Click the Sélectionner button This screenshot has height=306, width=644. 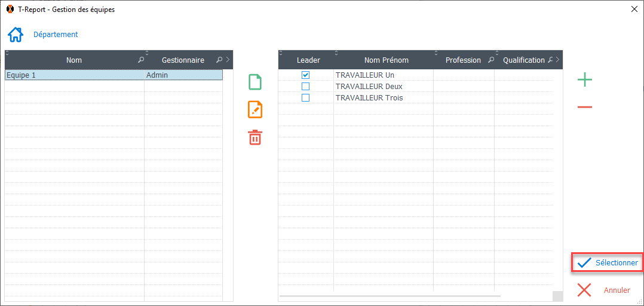(608, 263)
